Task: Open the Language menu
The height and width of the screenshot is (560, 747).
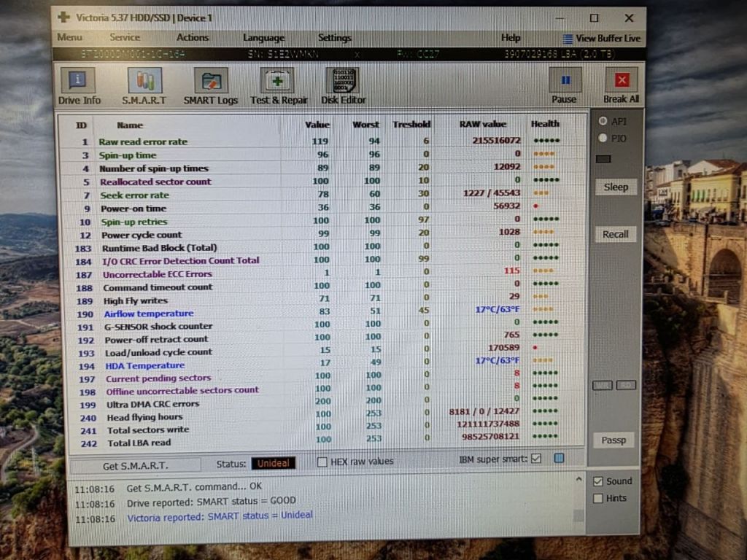Action: click(x=263, y=38)
